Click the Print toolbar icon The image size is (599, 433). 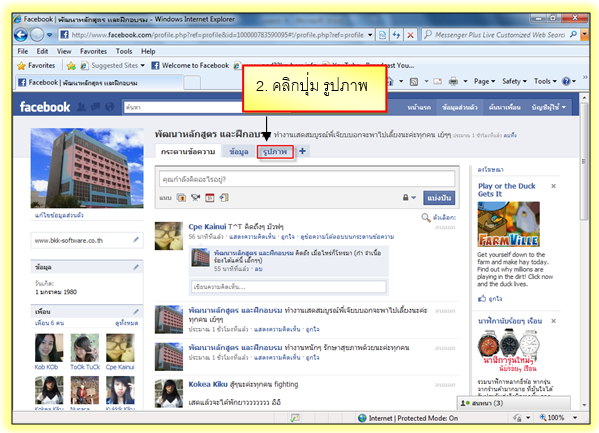pos(453,81)
